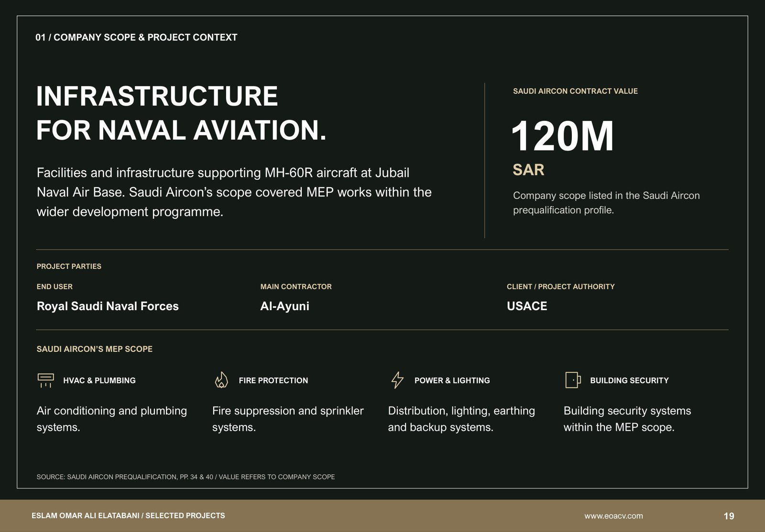Click the page number 19
The height and width of the screenshot is (532, 765).
click(729, 516)
